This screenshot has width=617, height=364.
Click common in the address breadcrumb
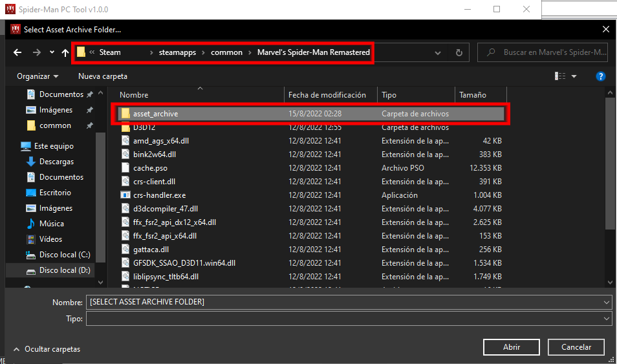(226, 52)
